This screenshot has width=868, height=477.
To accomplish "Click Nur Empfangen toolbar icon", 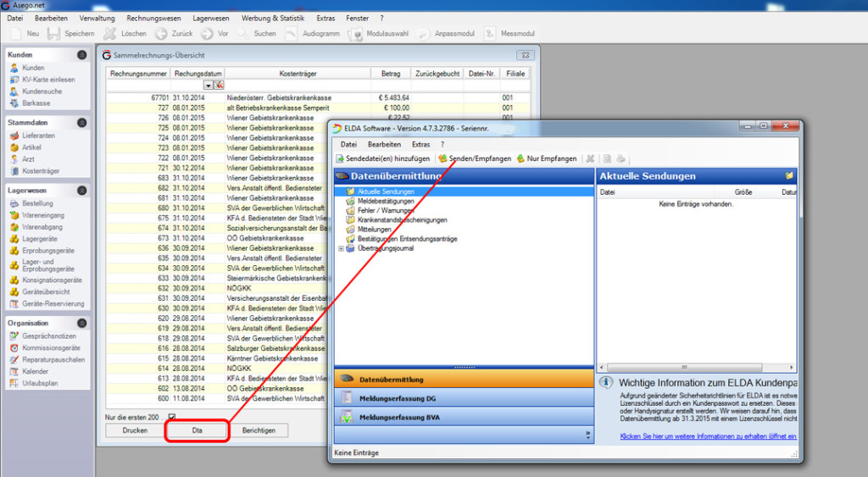I will point(520,158).
